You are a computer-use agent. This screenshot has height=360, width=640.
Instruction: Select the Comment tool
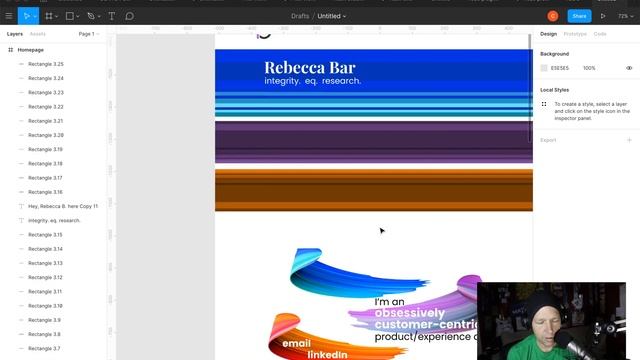coord(129,16)
